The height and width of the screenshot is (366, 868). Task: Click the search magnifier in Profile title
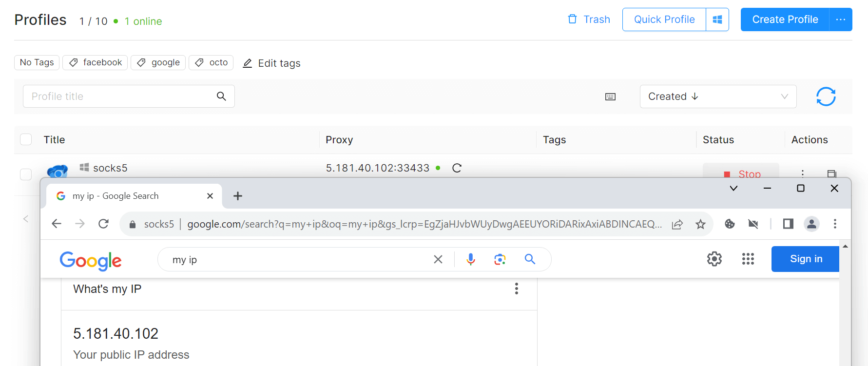coord(221,96)
